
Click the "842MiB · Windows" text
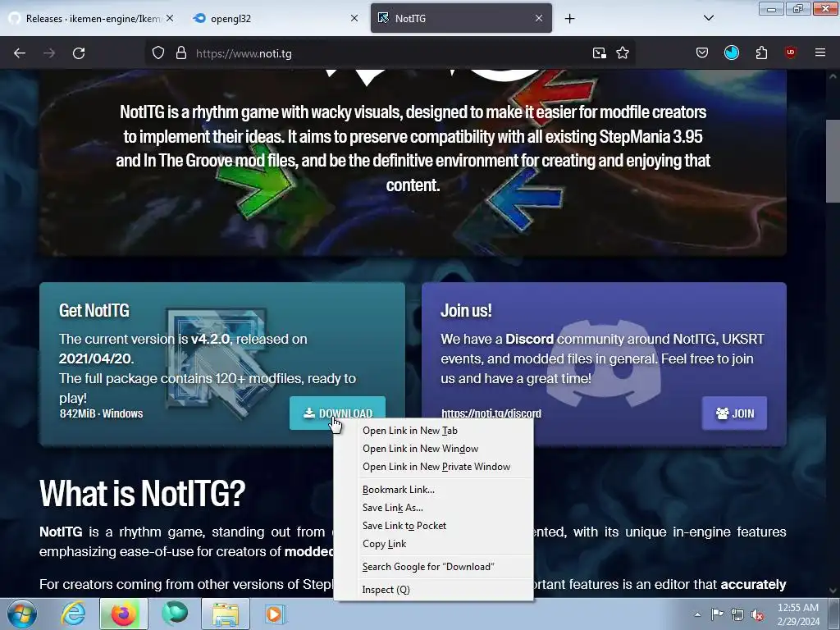pyautogui.click(x=101, y=413)
